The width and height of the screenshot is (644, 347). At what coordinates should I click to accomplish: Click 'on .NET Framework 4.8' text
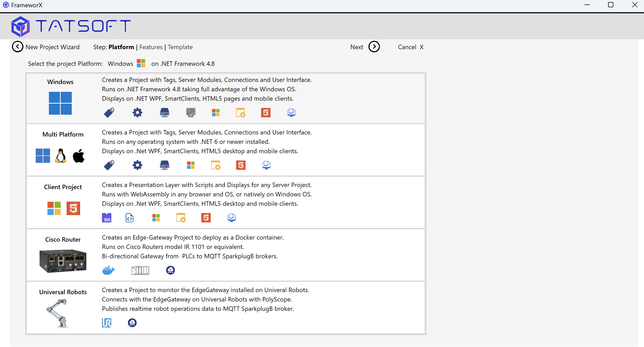[183, 64]
